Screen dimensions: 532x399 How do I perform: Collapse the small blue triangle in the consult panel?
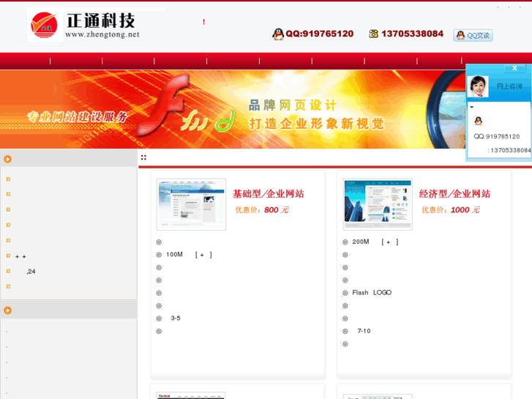point(471,108)
